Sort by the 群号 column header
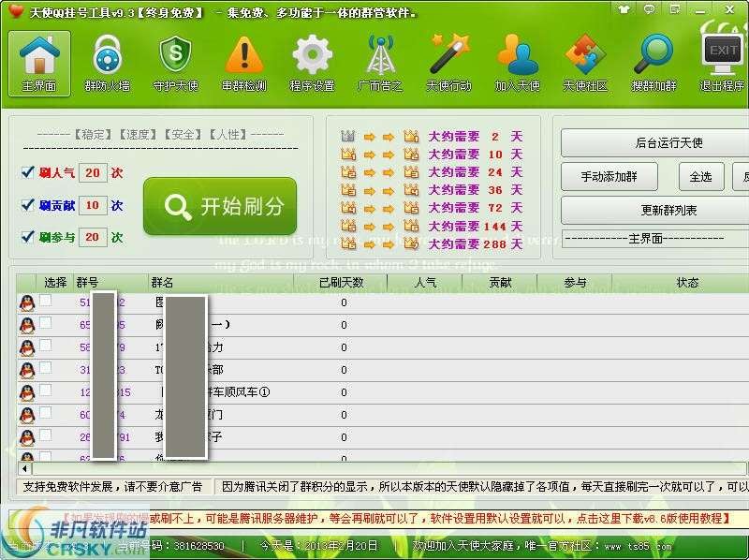This screenshot has width=749, height=560. (110, 283)
